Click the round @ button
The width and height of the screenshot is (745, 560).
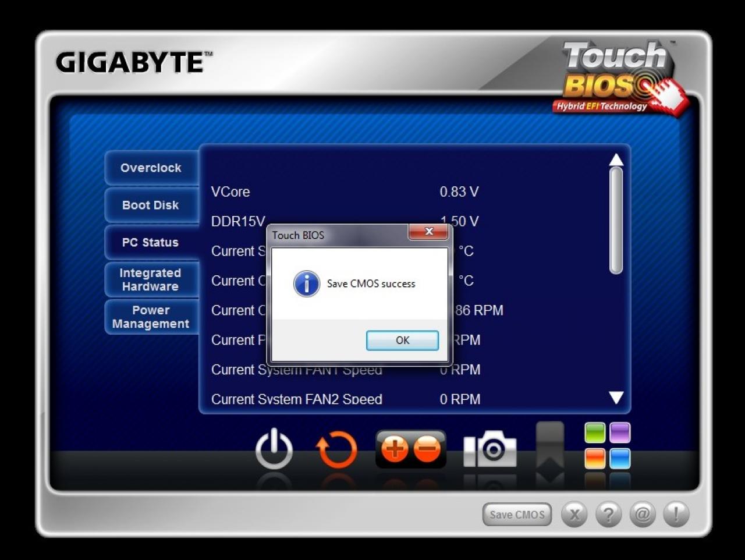[x=643, y=515]
